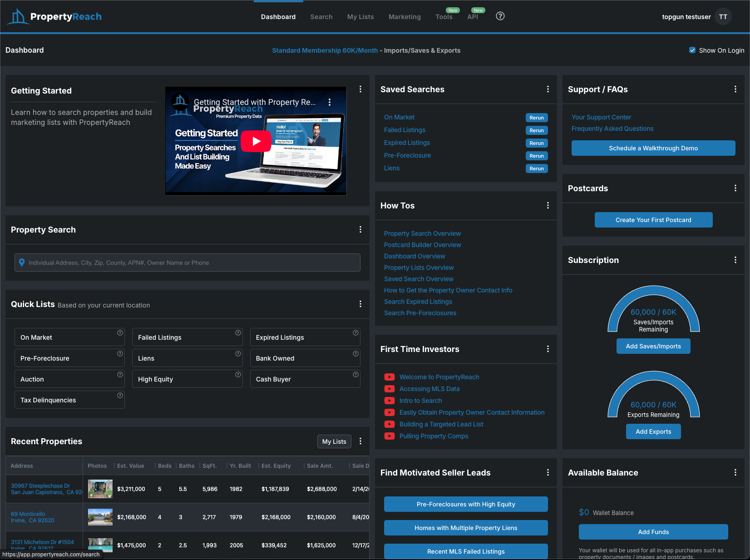Image resolution: width=750 pixels, height=560 pixels.
Task: Open the API tab
Action: click(x=473, y=17)
